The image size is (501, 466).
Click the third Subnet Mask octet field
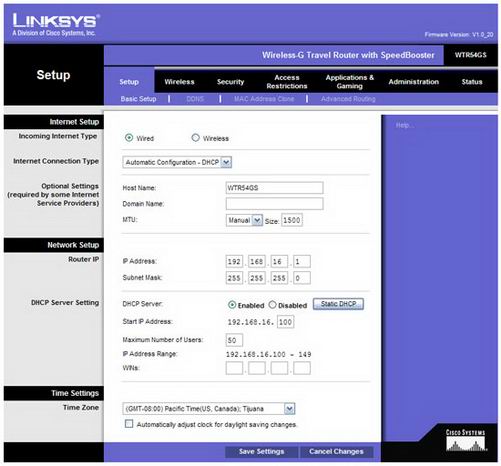(x=279, y=278)
